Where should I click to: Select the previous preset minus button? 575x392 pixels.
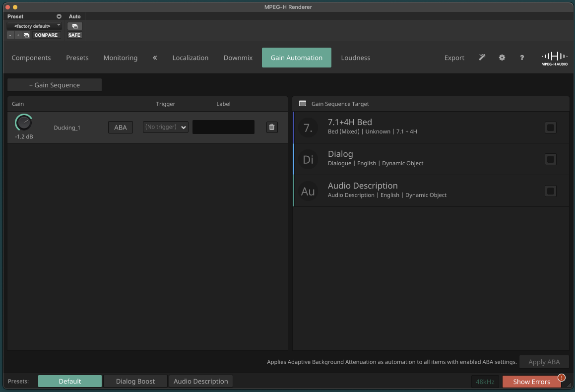coord(10,35)
